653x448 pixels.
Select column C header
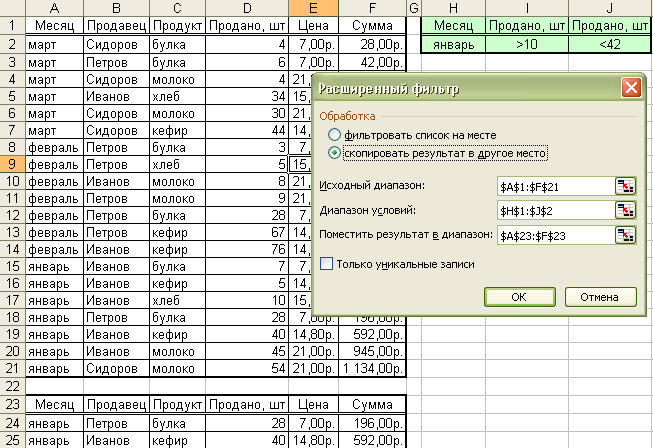(x=177, y=8)
